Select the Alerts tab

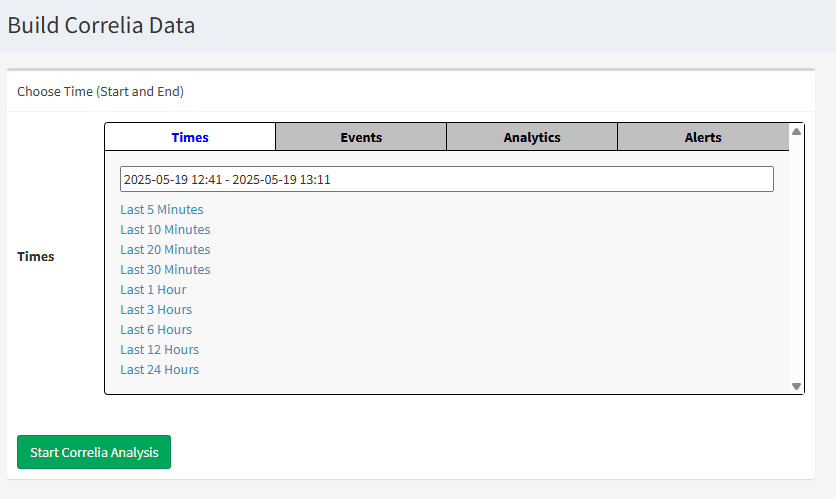[x=703, y=137]
